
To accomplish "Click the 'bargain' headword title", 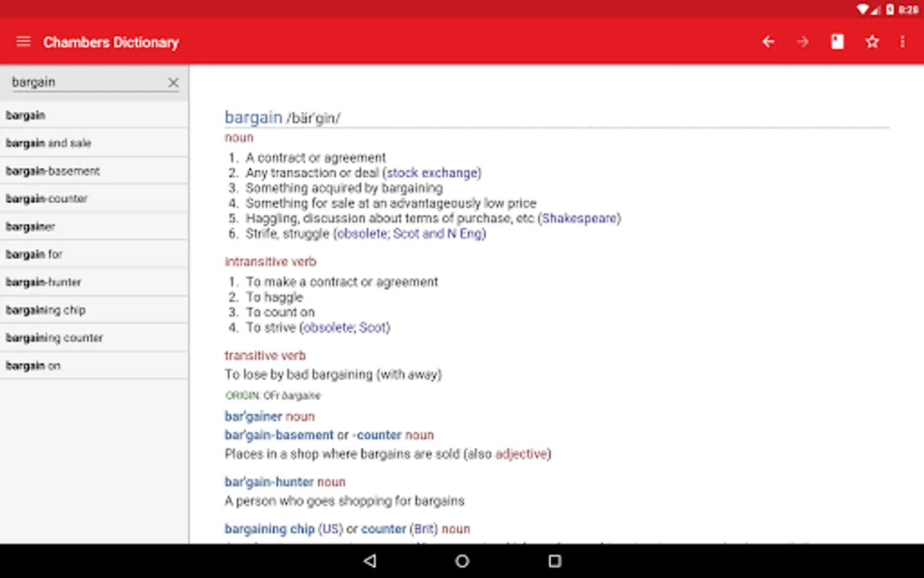I will tap(253, 118).
